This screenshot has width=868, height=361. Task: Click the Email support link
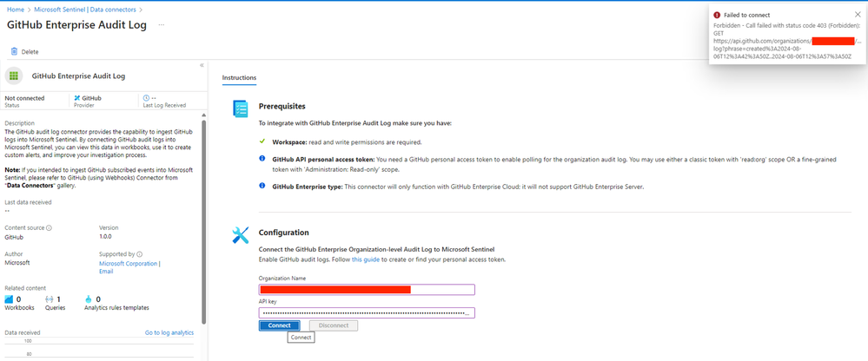click(x=106, y=272)
